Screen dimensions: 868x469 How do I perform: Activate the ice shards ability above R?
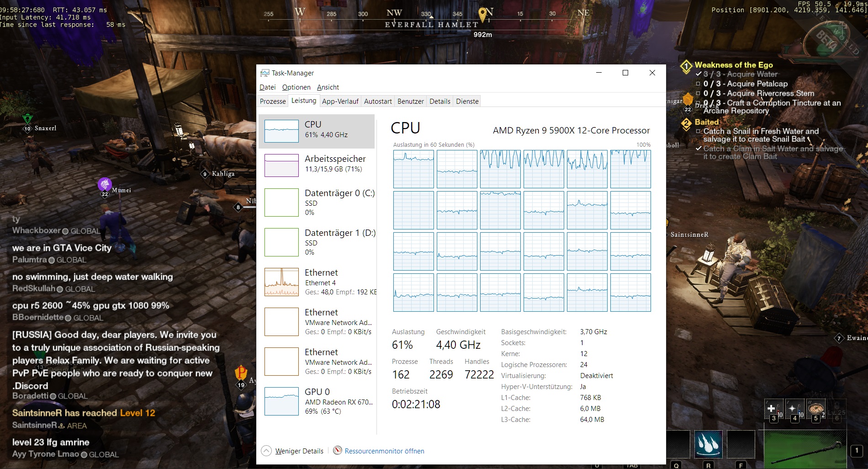[x=708, y=444]
